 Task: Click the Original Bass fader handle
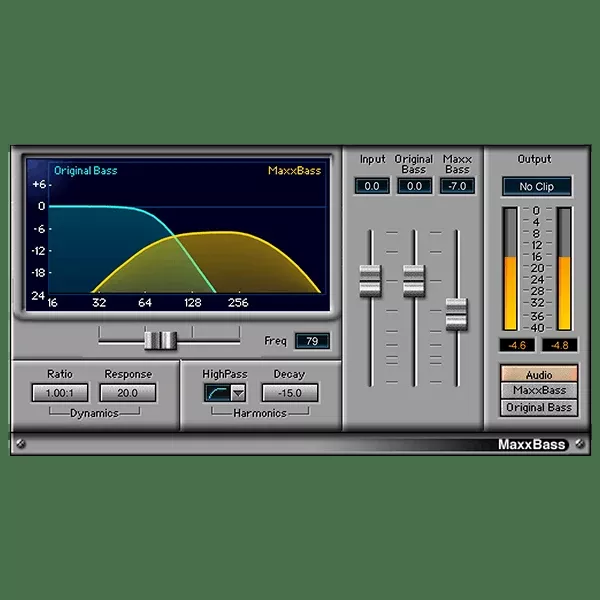[x=414, y=281]
